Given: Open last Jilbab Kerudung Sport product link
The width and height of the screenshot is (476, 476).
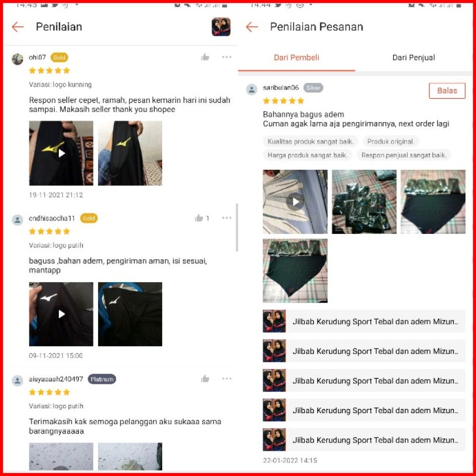Looking at the screenshot, I should (x=364, y=440).
